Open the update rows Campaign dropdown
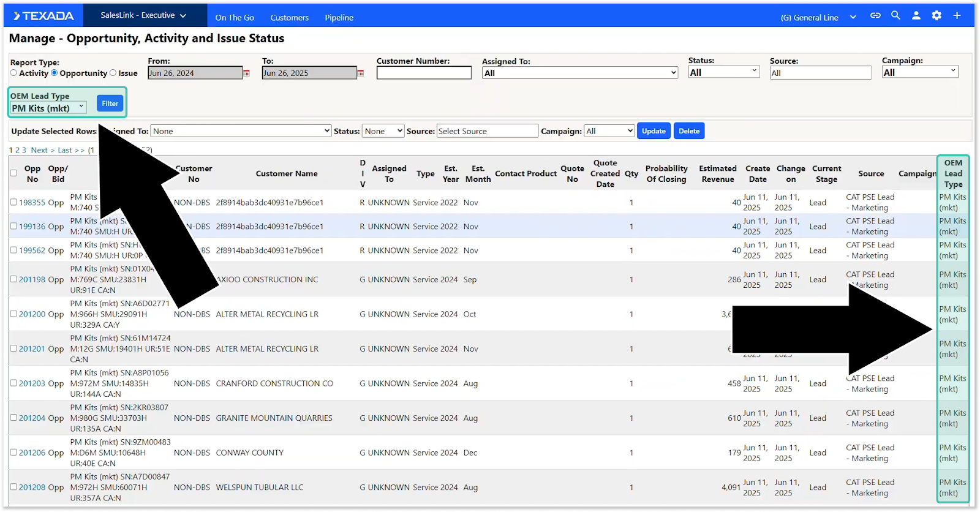The height and width of the screenshot is (512, 980). coord(609,131)
